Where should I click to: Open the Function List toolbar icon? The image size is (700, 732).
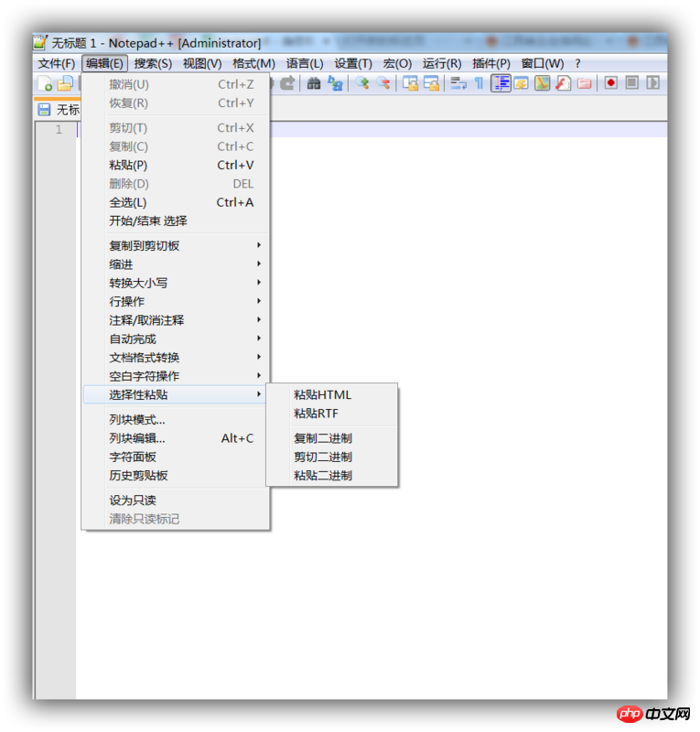[x=563, y=83]
